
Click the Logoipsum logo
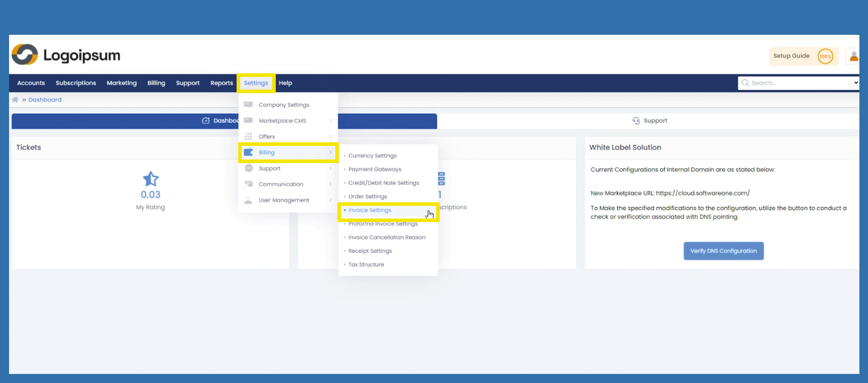tap(66, 55)
